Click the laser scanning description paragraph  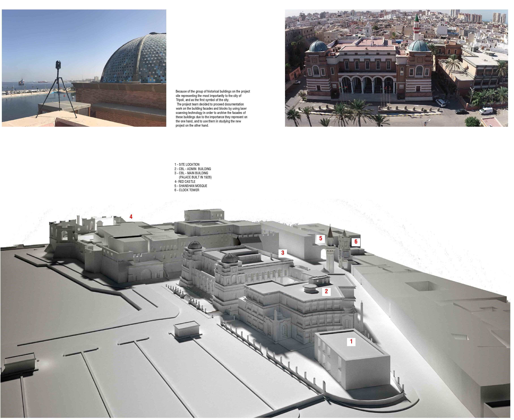pos(212,108)
